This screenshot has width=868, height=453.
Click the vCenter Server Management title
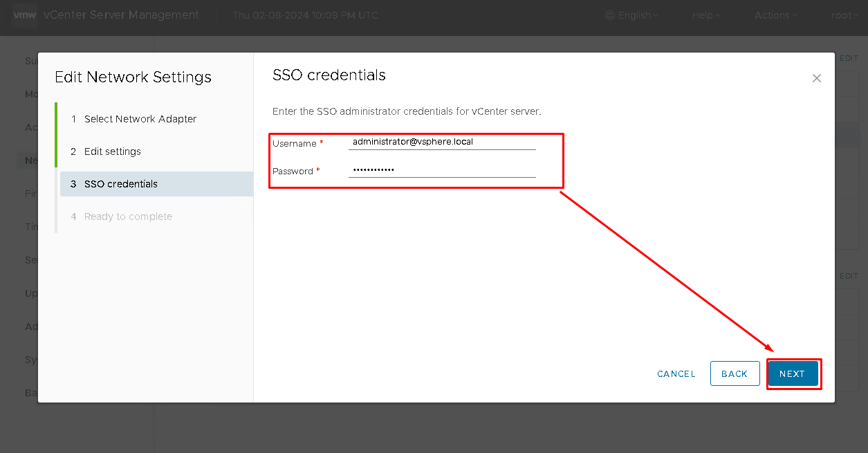121,15
